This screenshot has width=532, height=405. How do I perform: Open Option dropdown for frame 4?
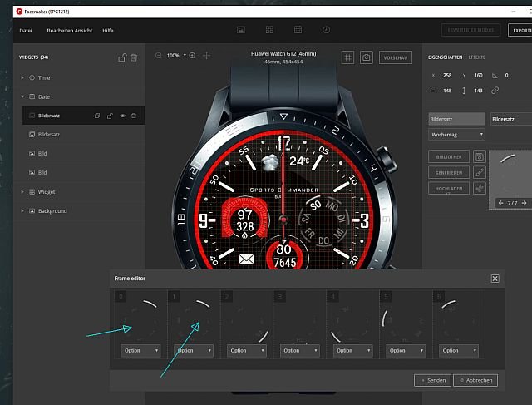coord(352,351)
